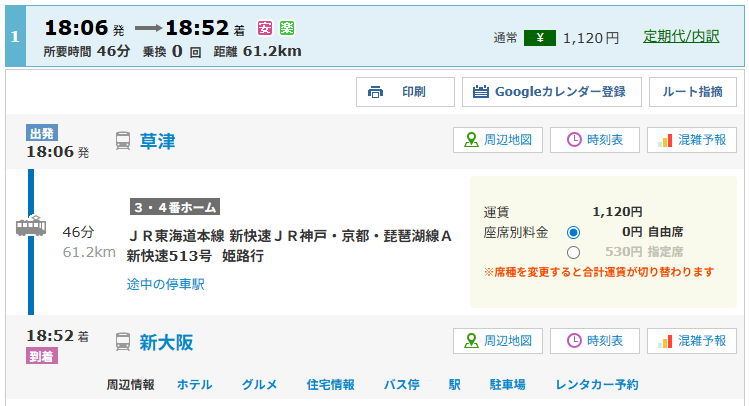This screenshot has width=749, height=406.
Task: Click Googleカレンダー登録 button
Action: (552, 92)
